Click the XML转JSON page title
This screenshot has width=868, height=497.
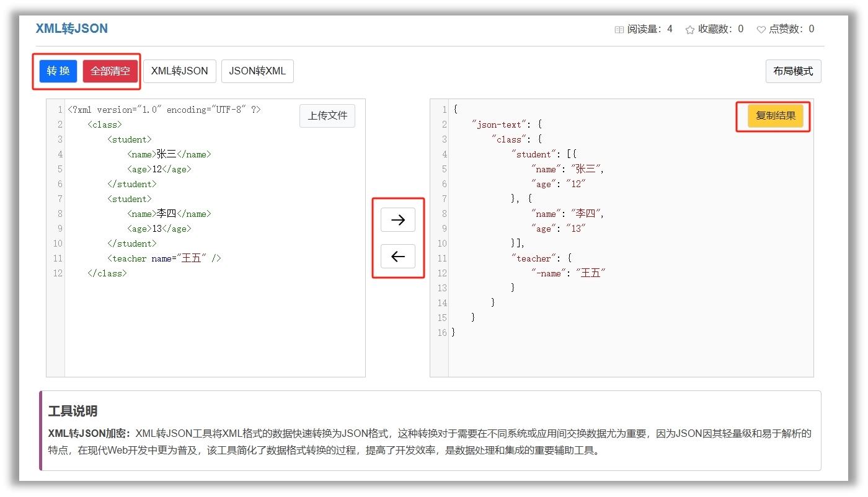click(72, 29)
